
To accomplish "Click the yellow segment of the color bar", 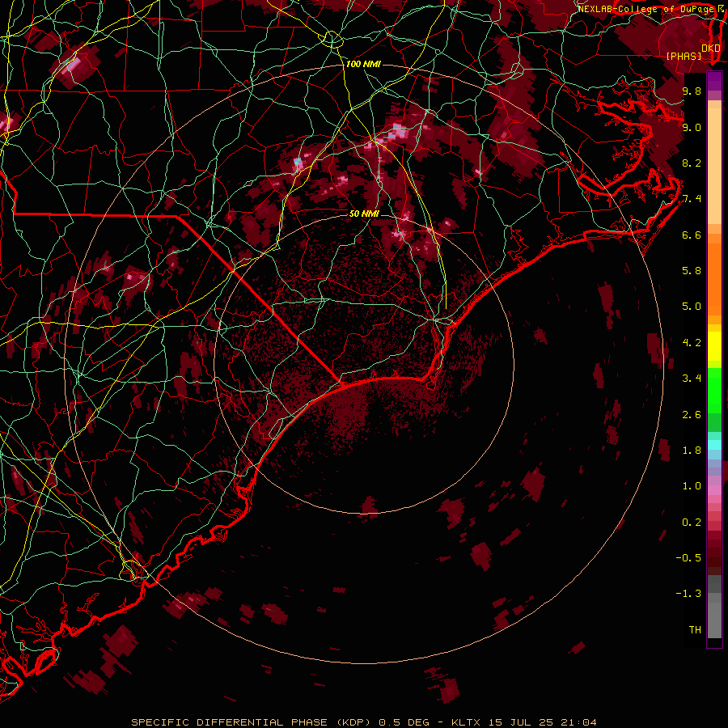I will tap(714, 346).
